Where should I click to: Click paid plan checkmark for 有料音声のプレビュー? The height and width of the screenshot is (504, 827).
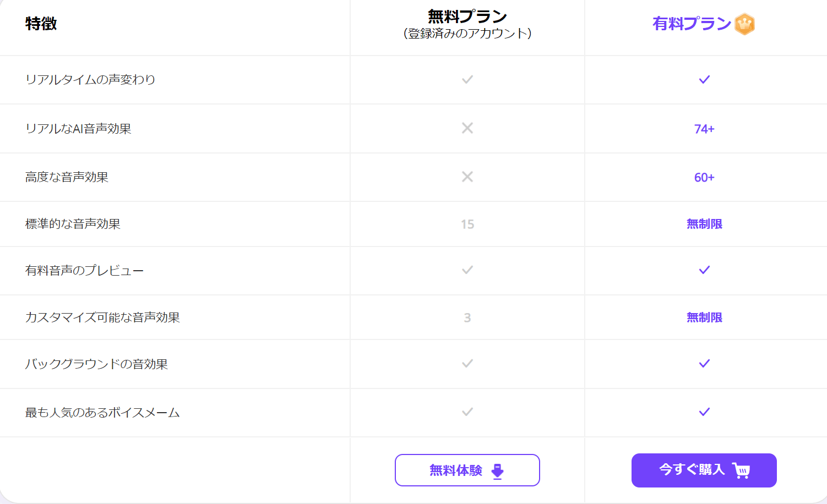704,270
